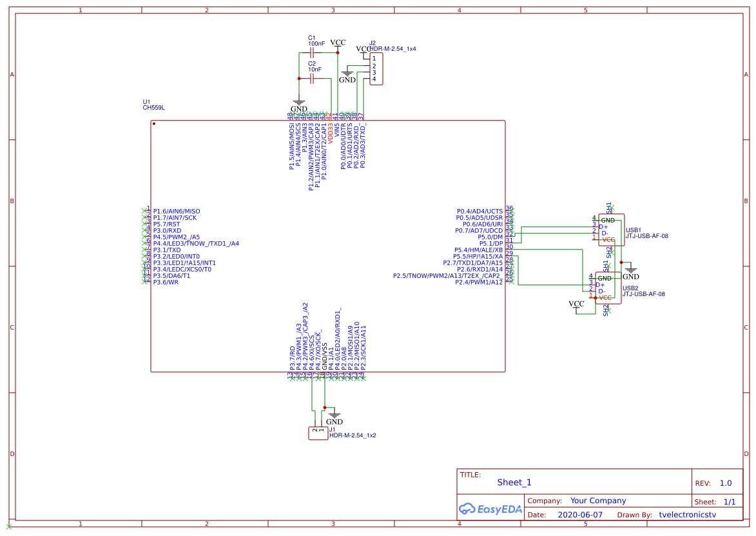
Task: Click the 10nF value text
Action: point(315,70)
